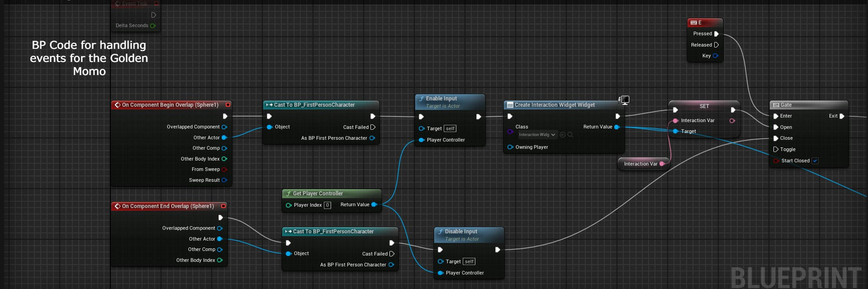Click the Toggle exec pin on Gate
The image size is (868, 289).
tap(776, 149)
